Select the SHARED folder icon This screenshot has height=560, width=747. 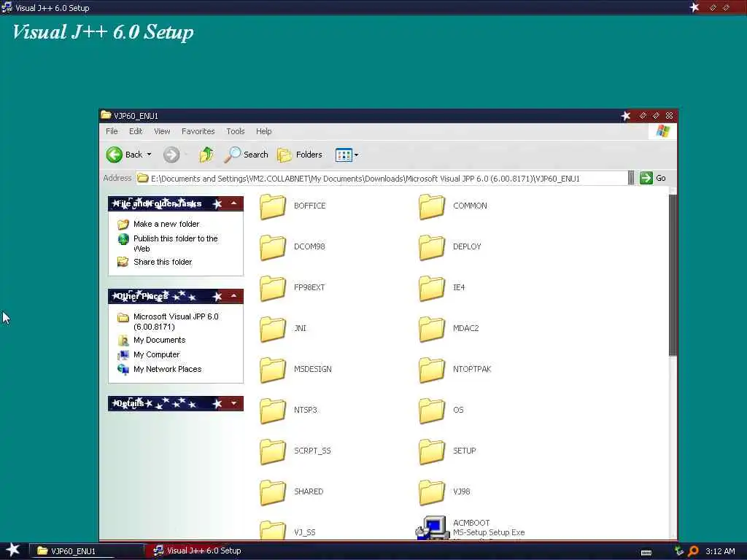[x=273, y=493]
